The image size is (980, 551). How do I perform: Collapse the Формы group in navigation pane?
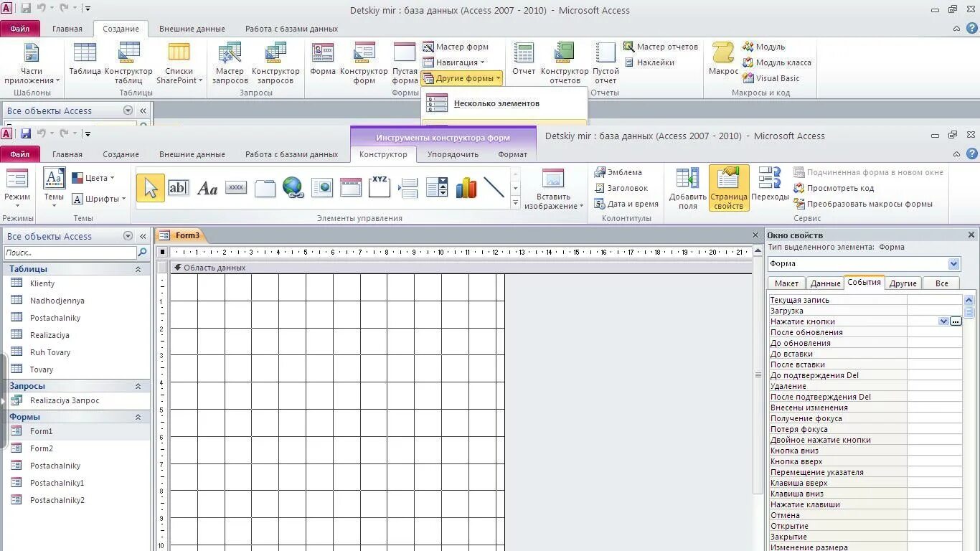138,417
